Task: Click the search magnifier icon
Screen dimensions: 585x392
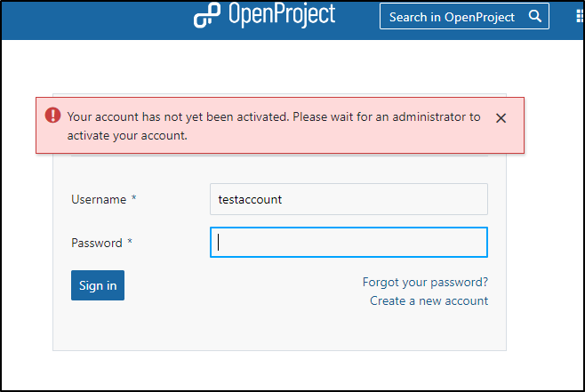Action: (534, 16)
